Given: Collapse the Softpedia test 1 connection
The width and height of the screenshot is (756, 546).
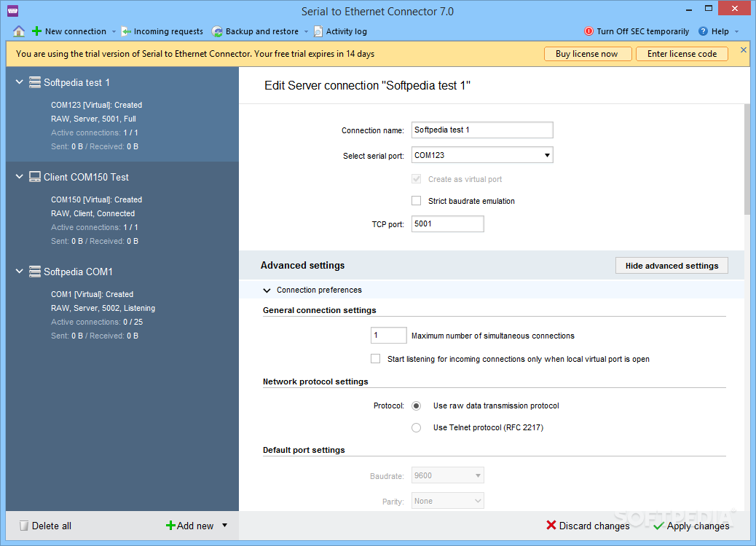Looking at the screenshot, I should (19, 82).
